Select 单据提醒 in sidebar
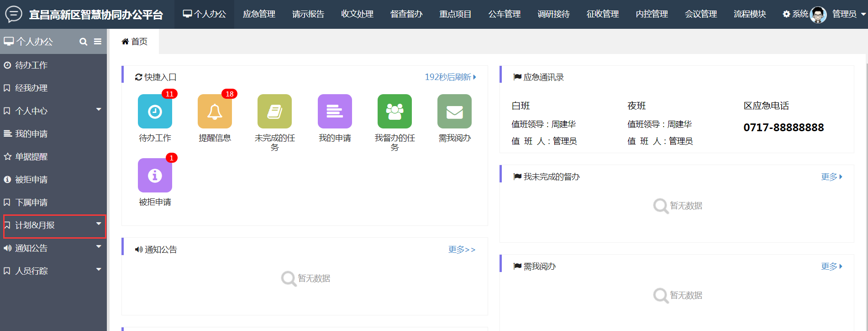The image size is (868, 331). coord(53,156)
